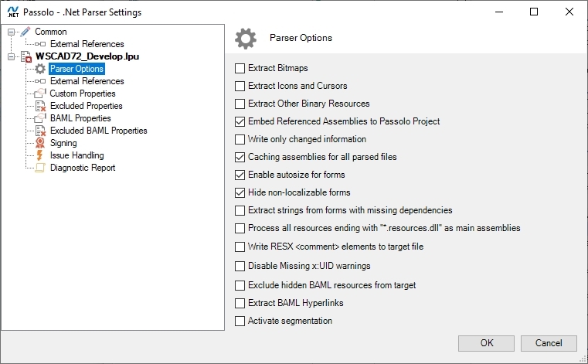588x364 pixels.
Task: Click the Cancel button
Action: pos(549,343)
